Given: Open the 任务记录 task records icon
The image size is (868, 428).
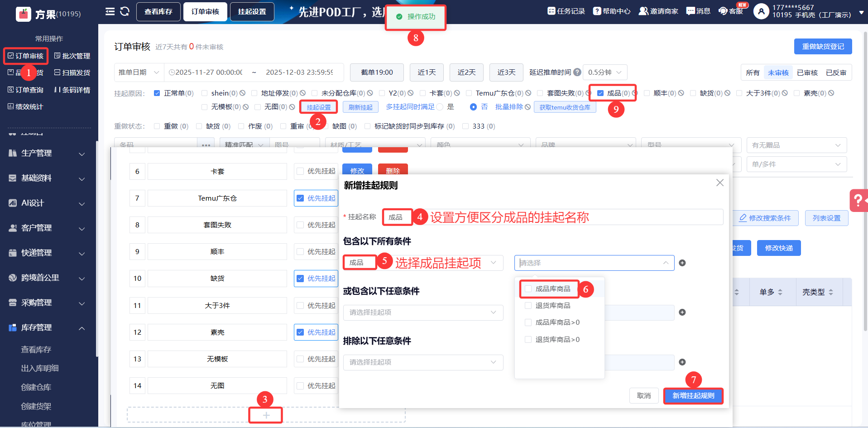Looking at the screenshot, I should [x=551, y=11].
